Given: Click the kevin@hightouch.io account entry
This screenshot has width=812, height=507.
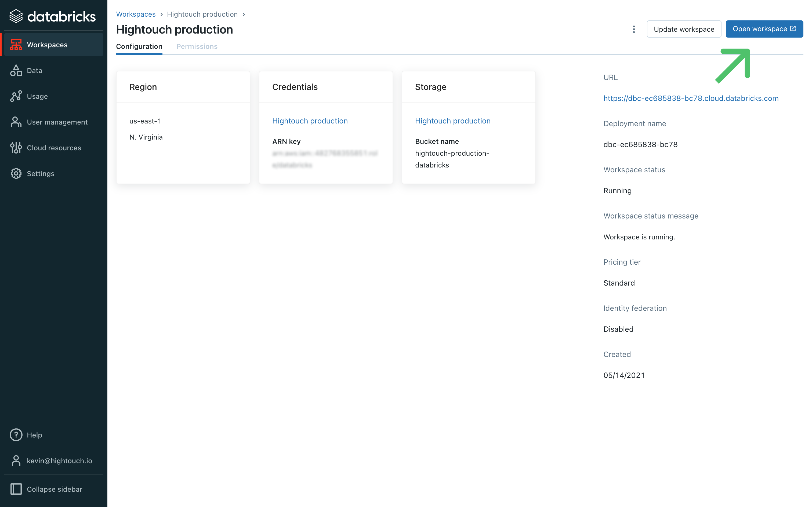Looking at the screenshot, I should 53,461.
